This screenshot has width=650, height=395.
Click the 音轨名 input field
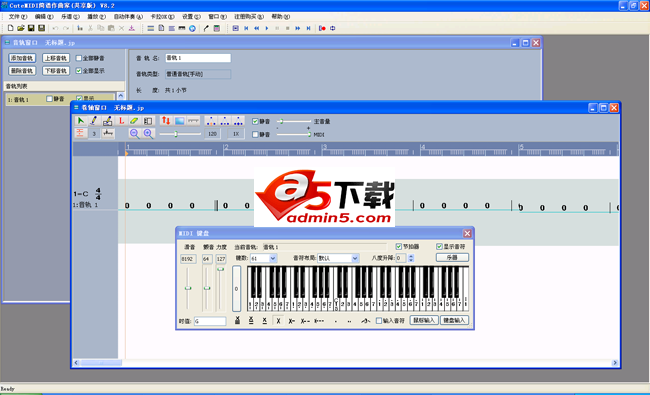pos(198,58)
